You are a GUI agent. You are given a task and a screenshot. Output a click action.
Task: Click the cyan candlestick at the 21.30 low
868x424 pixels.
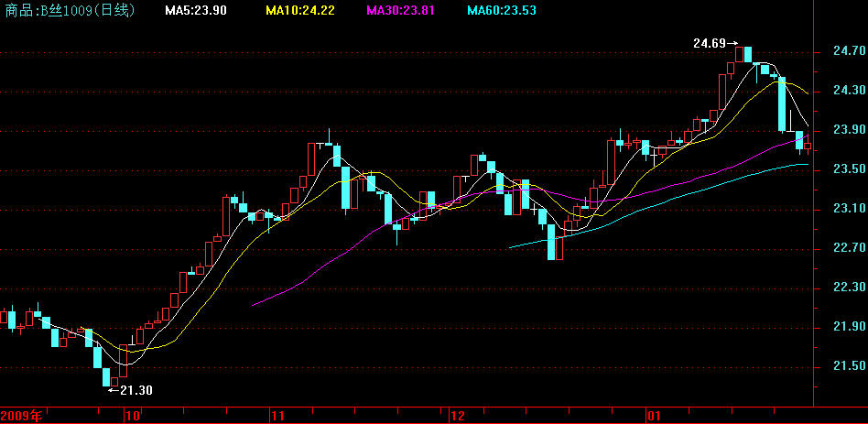pos(106,376)
